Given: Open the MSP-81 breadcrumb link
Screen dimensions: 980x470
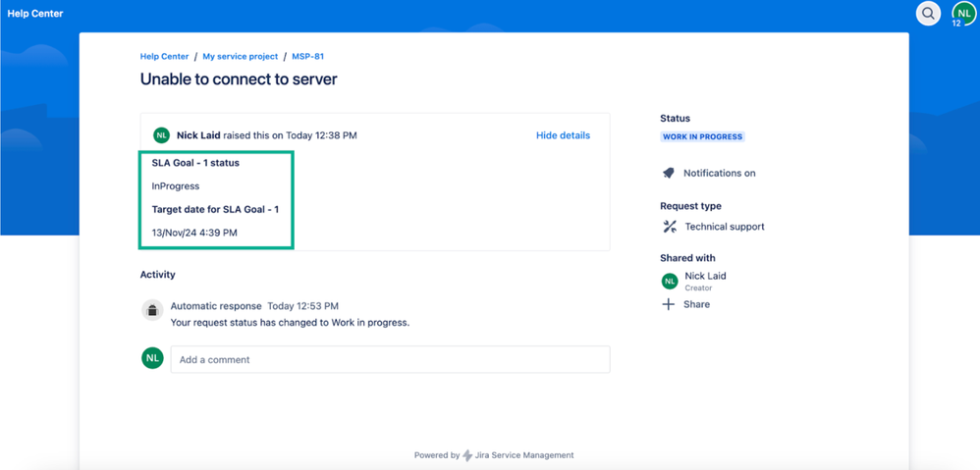Looking at the screenshot, I should pos(308,56).
